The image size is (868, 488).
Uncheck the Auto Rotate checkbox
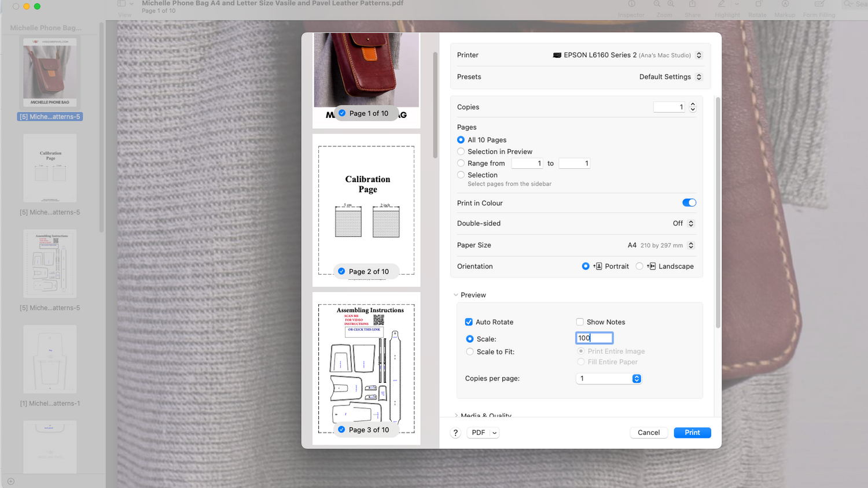(x=469, y=322)
